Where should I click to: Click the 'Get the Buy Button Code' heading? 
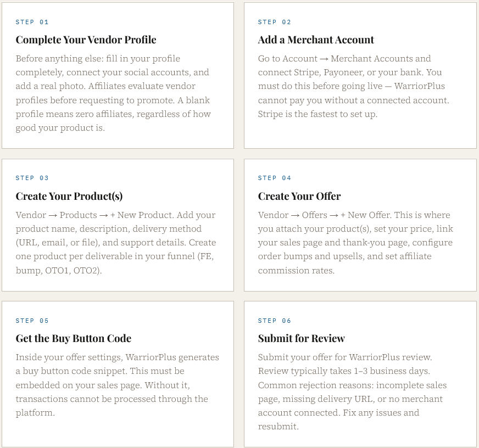74,338
